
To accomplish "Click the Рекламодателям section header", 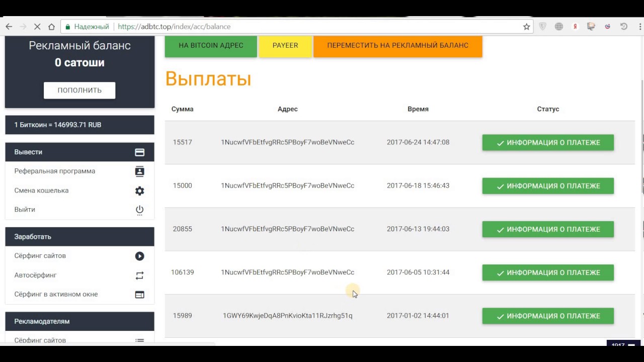I will tap(79, 321).
